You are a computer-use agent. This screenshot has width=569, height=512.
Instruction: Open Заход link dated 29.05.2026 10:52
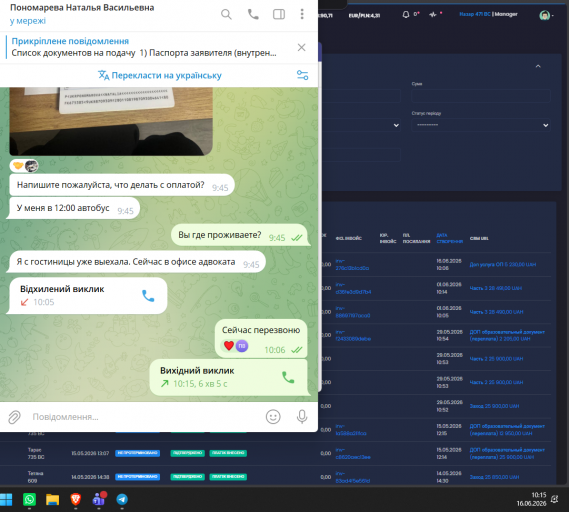pyautogui.click(x=494, y=406)
